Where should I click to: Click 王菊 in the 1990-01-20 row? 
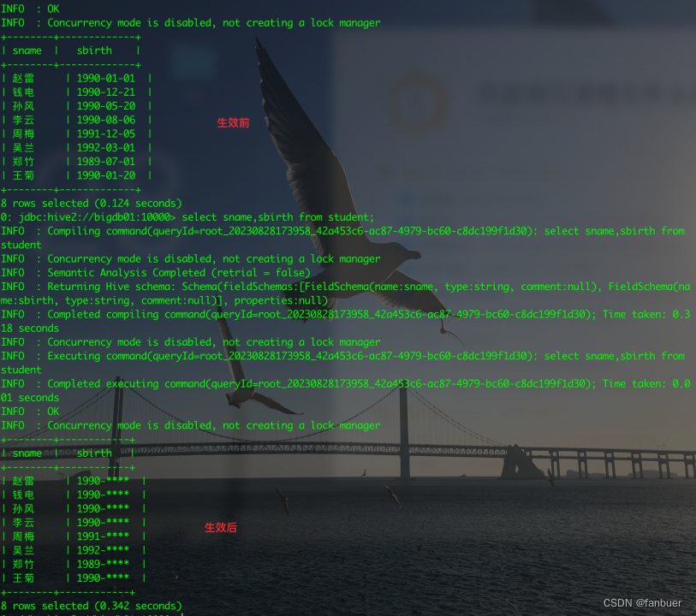coord(23,175)
